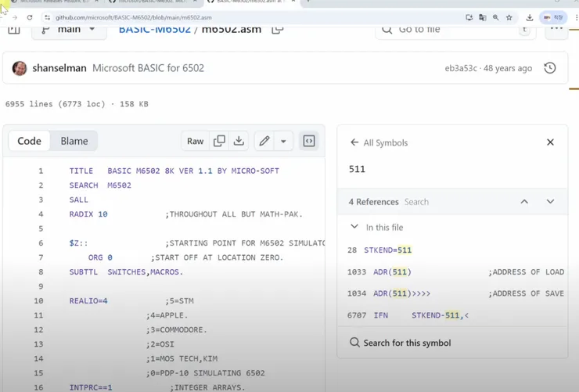This screenshot has height=392, width=579.
Task: Click SEARCH M6502 on line 2
Action: [x=100, y=185]
